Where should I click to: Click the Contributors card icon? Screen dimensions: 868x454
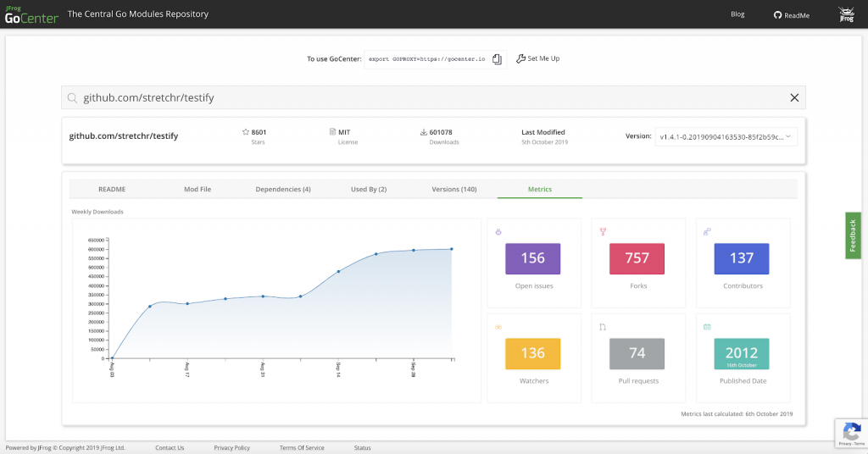pos(707,230)
